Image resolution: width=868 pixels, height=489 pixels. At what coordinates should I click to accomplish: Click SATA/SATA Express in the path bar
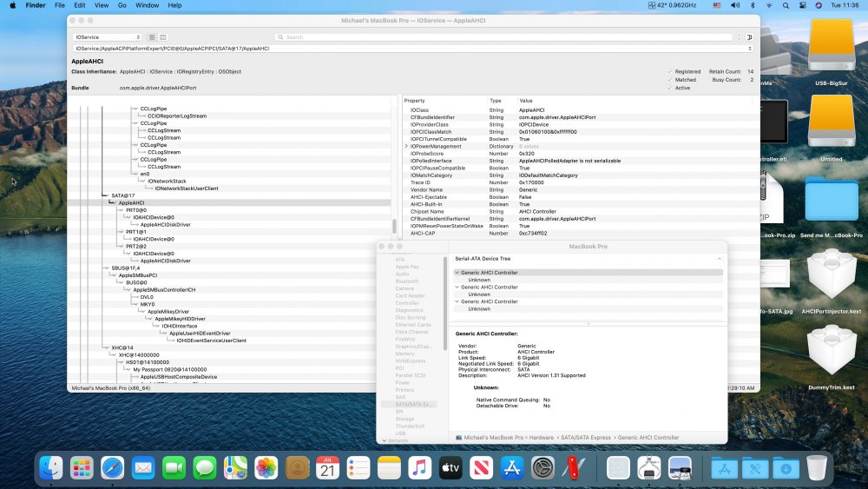click(x=586, y=438)
